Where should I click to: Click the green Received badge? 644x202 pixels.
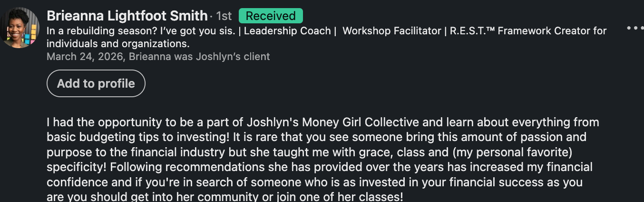pyautogui.click(x=270, y=16)
